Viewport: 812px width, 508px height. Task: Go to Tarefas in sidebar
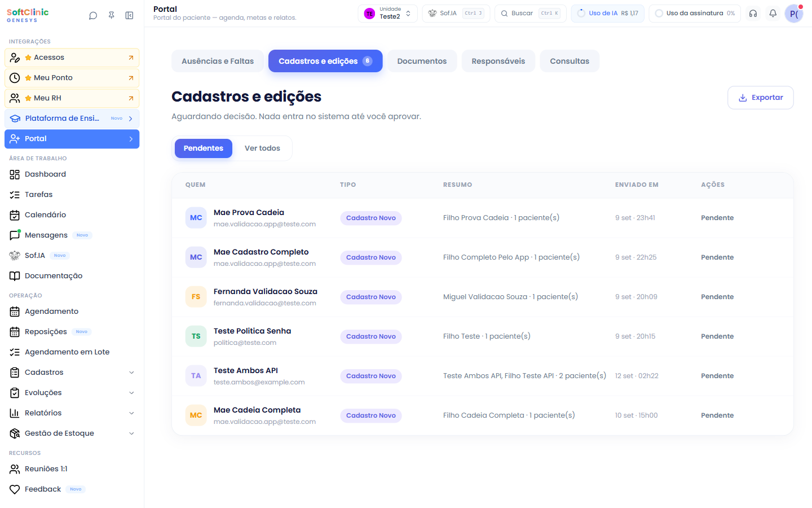72,195
